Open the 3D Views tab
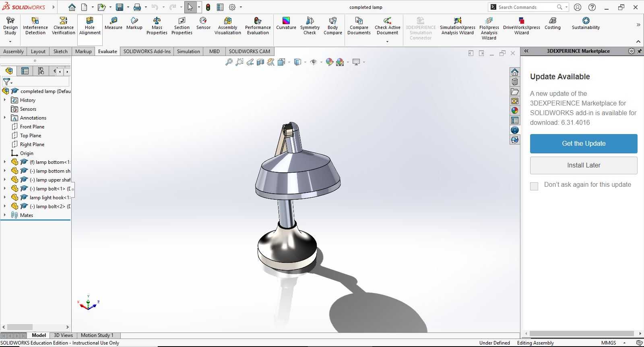Screen dimensions: 644x347 click(x=63, y=335)
